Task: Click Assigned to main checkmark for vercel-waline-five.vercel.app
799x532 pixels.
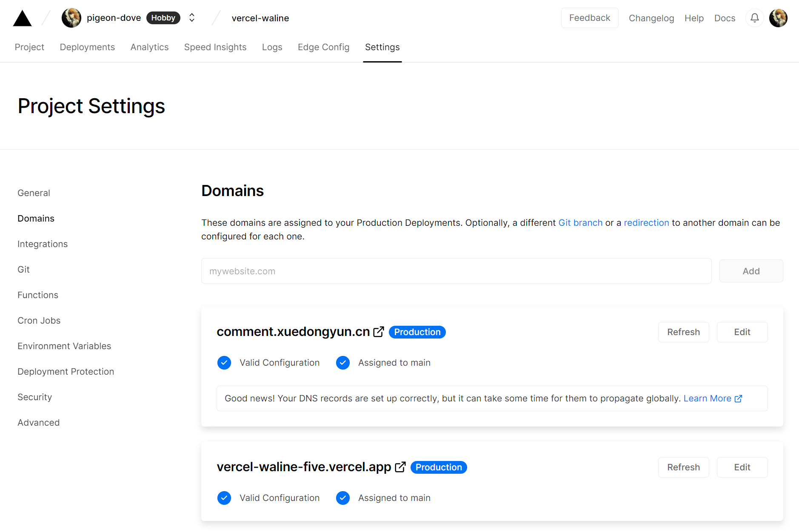Action: pos(343,498)
